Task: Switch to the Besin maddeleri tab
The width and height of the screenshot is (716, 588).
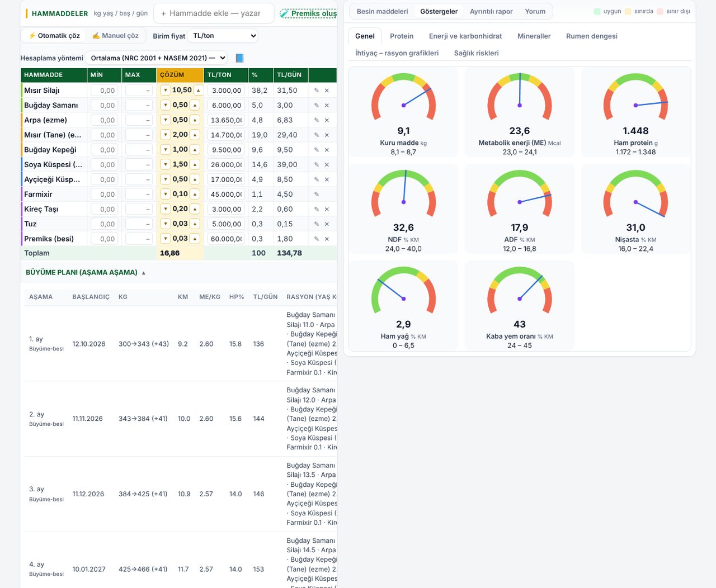Action: (383, 11)
